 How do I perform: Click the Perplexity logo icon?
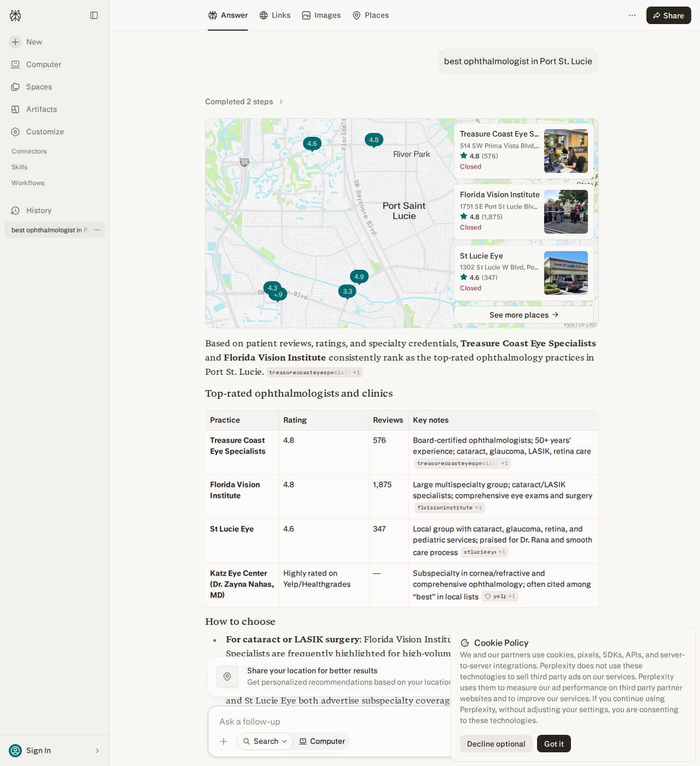click(x=15, y=15)
